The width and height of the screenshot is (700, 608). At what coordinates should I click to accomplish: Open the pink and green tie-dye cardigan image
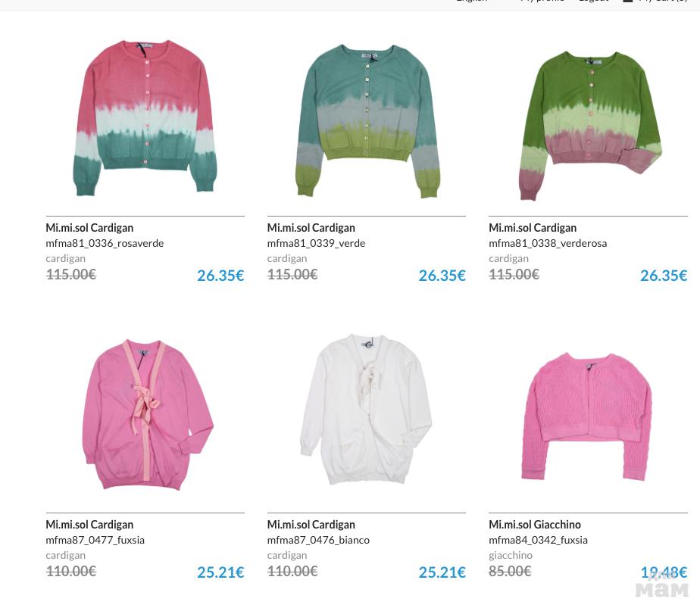click(x=145, y=118)
